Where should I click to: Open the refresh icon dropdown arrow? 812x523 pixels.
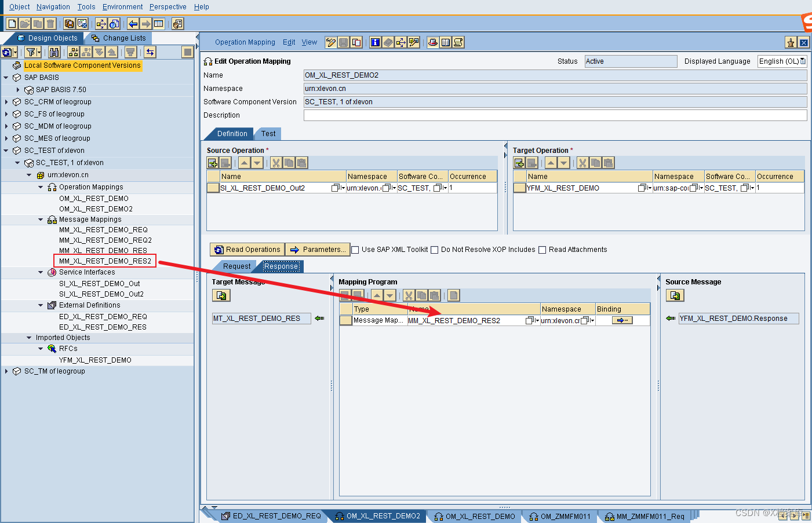(16, 52)
